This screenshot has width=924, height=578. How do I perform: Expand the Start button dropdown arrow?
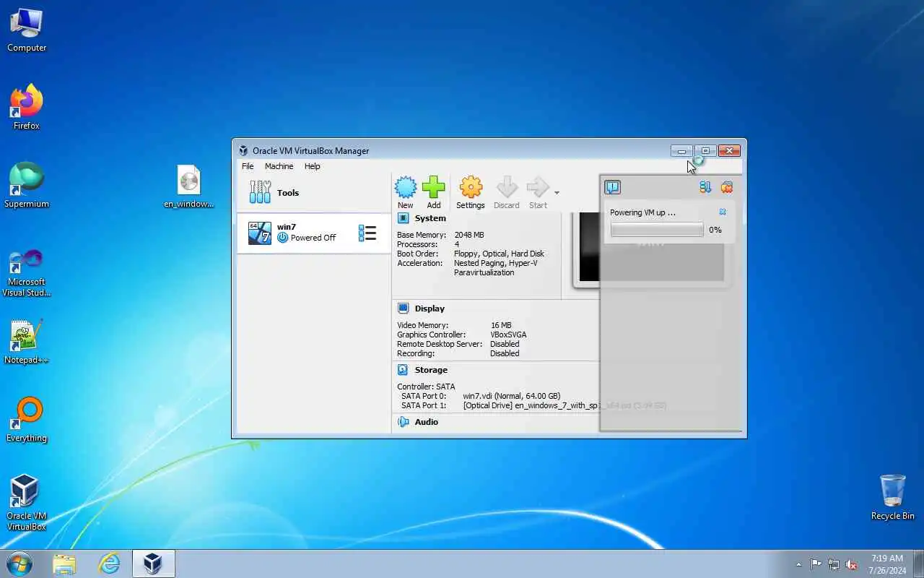(557, 193)
